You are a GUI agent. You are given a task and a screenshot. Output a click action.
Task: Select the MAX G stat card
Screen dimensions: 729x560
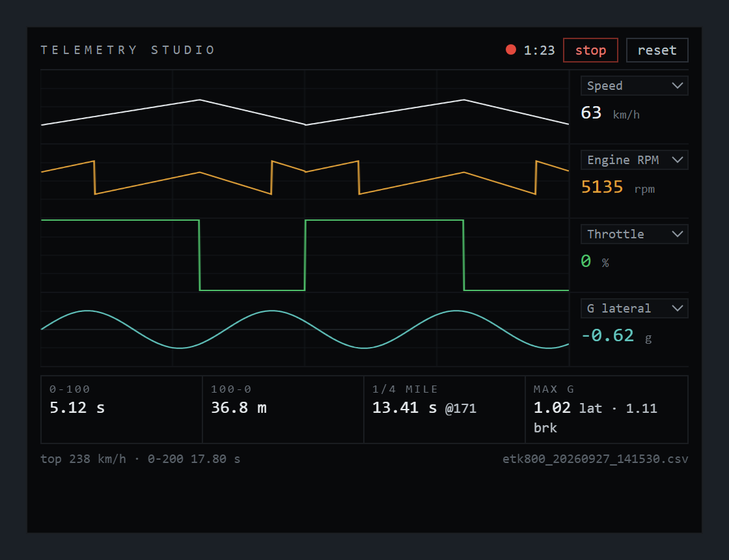tap(607, 410)
